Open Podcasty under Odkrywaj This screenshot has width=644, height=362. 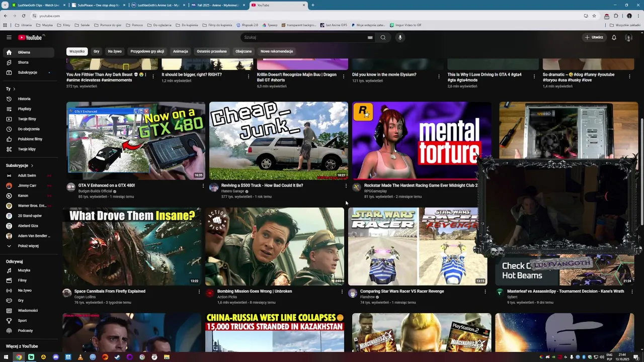click(x=30, y=331)
